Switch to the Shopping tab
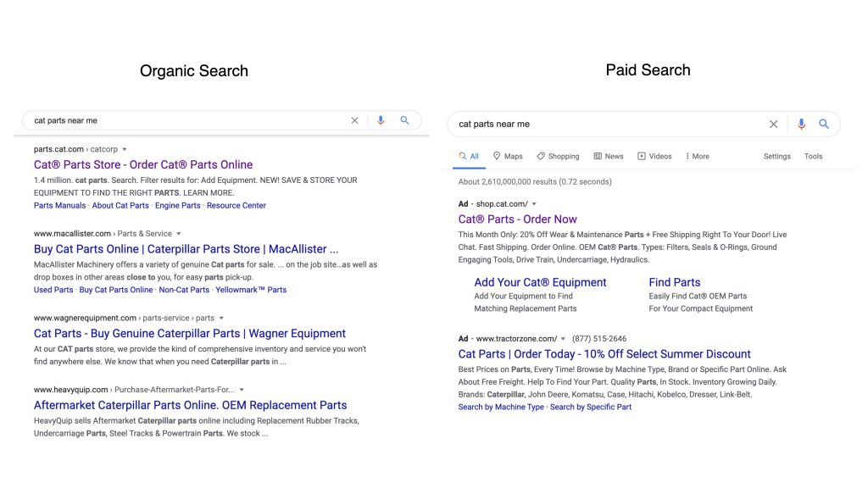The image size is (868, 488). [558, 157]
